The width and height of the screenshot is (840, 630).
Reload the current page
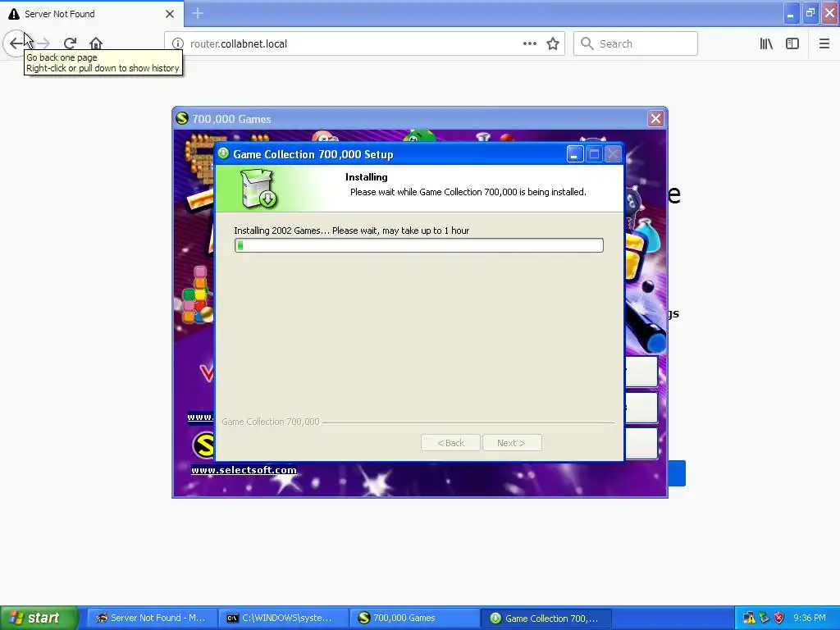[71, 43]
